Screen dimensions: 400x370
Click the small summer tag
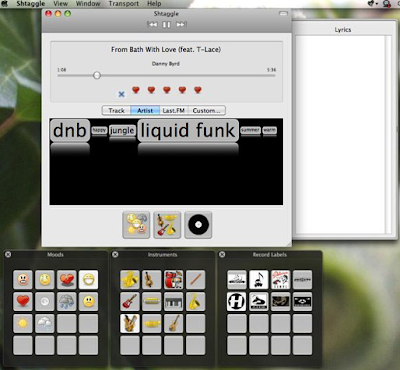coord(250,130)
